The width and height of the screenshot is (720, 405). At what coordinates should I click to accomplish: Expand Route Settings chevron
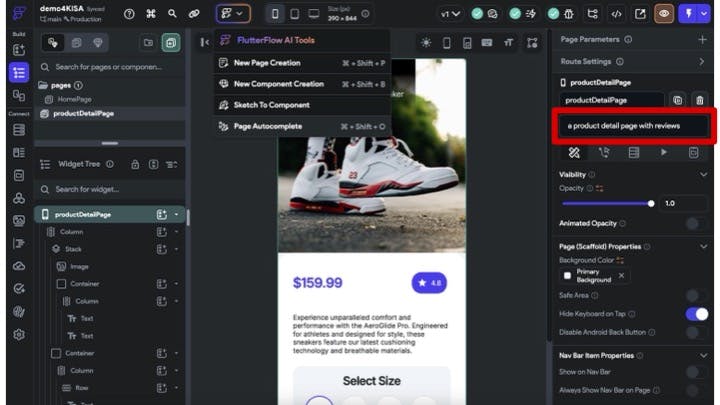click(x=702, y=62)
